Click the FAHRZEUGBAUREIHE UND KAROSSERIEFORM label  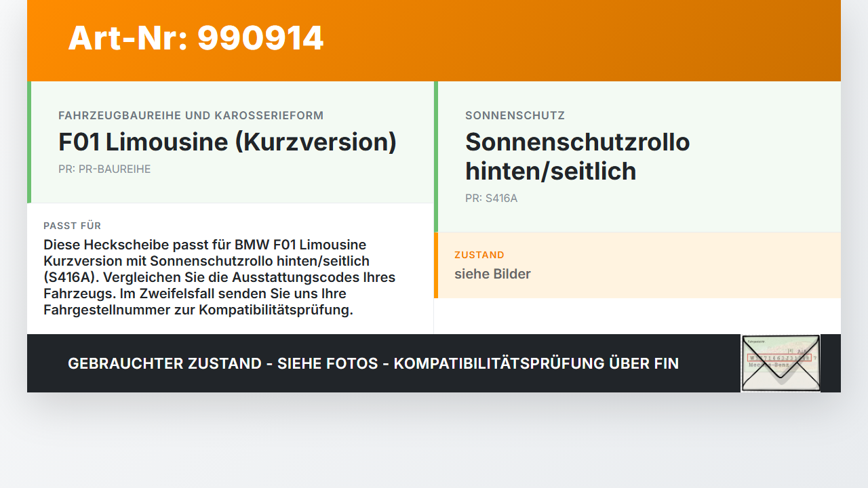tap(191, 115)
